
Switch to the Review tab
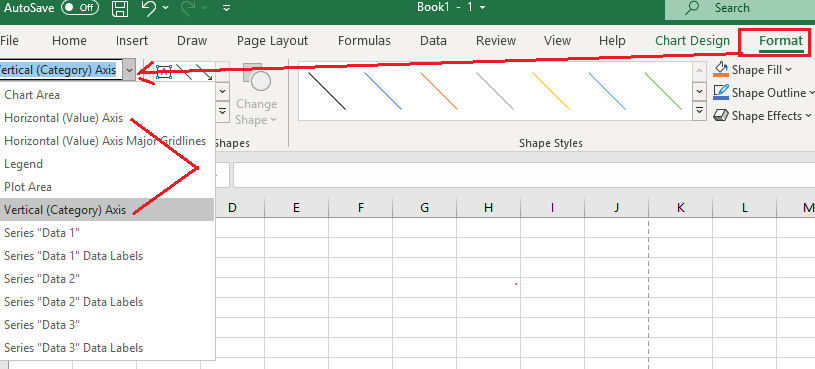click(x=496, y=41)
